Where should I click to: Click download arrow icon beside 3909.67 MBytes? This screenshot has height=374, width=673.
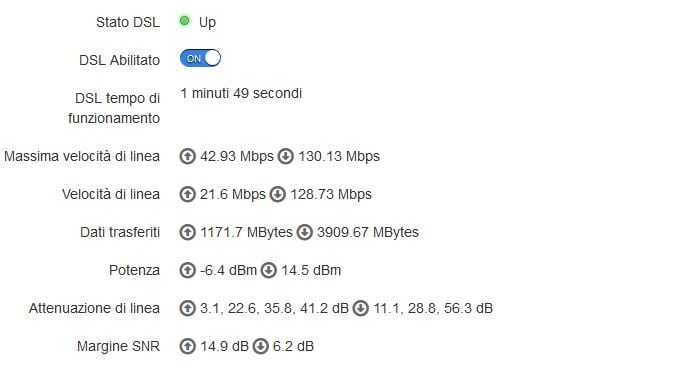305,232
